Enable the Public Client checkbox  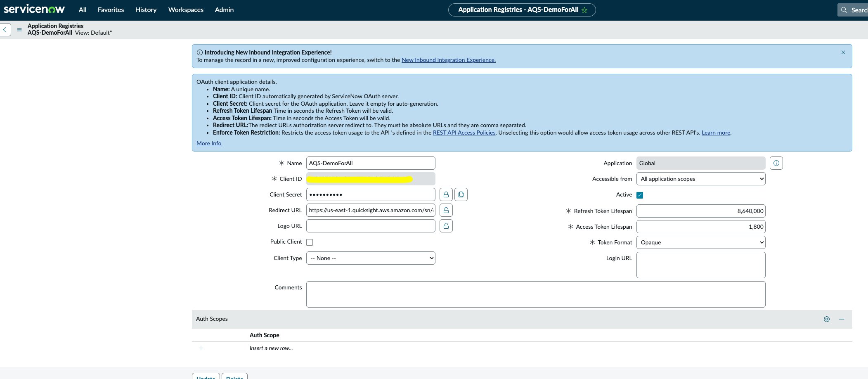(309, 242)
